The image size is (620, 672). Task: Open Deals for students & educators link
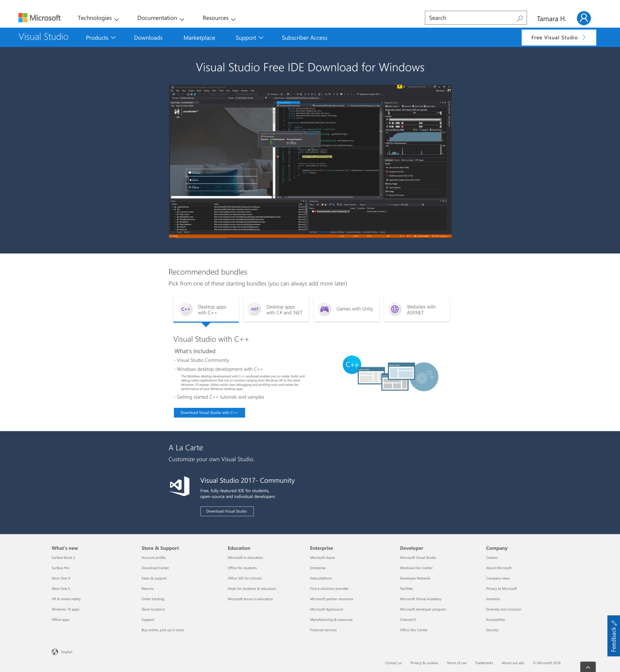252,589
